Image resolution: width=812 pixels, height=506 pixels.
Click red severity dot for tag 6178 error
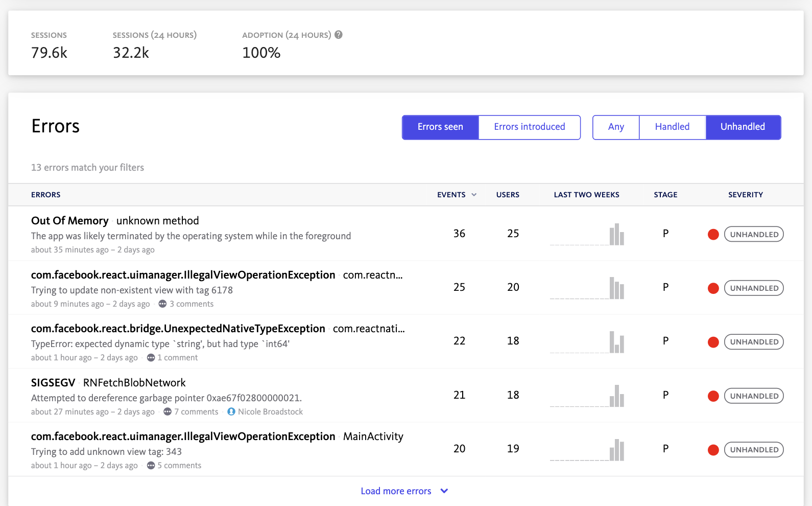(x=713, y=288)
